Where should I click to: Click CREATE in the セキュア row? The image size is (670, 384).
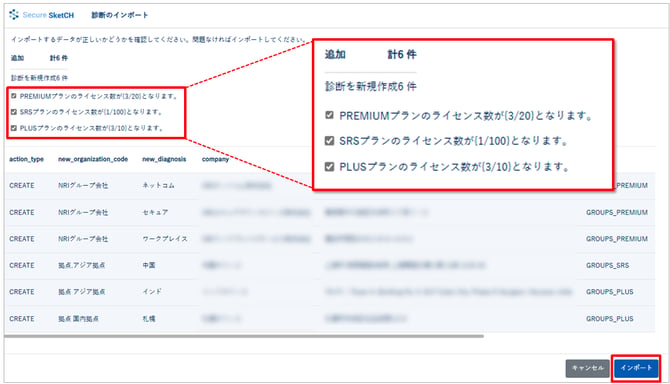[x=22, y=212]
